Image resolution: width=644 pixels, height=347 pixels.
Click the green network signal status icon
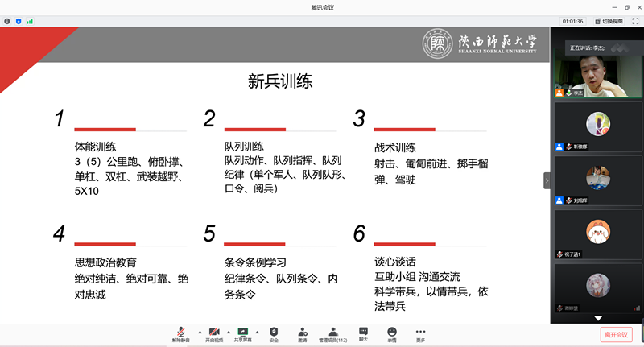pos(30,21)
